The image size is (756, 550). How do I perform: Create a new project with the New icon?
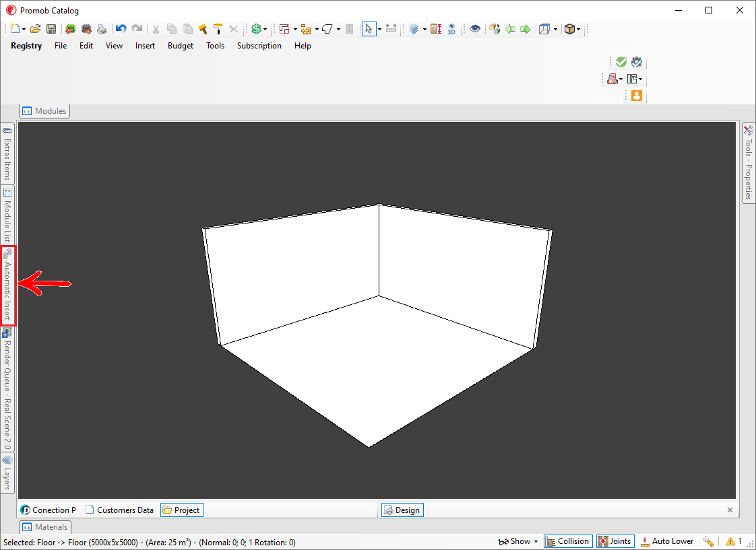15,29
